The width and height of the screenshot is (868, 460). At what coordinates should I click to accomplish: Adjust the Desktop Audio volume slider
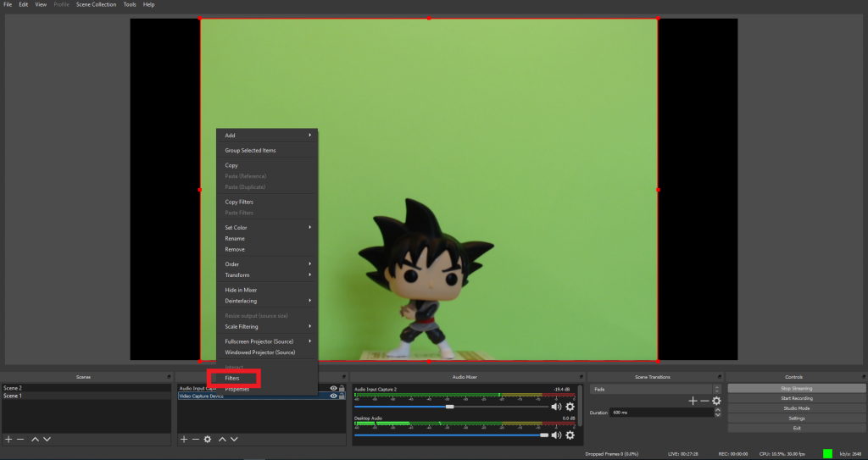coord(543,435)
